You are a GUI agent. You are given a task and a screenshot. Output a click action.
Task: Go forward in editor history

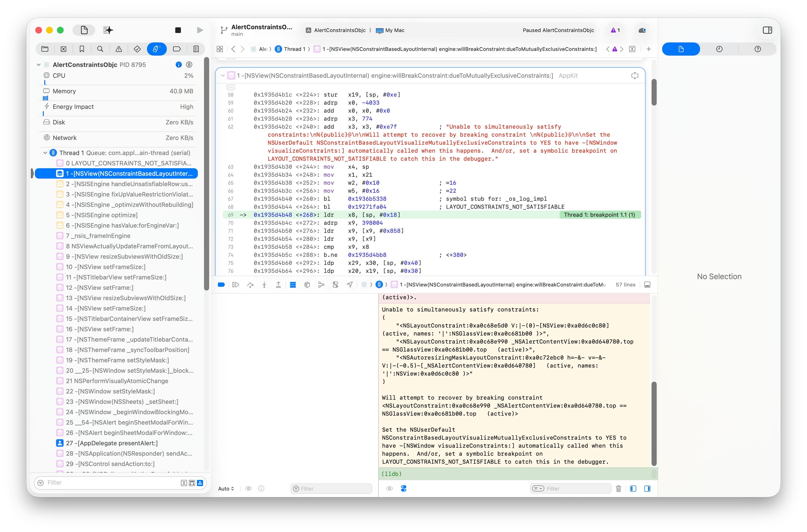(x=243, y=49)
